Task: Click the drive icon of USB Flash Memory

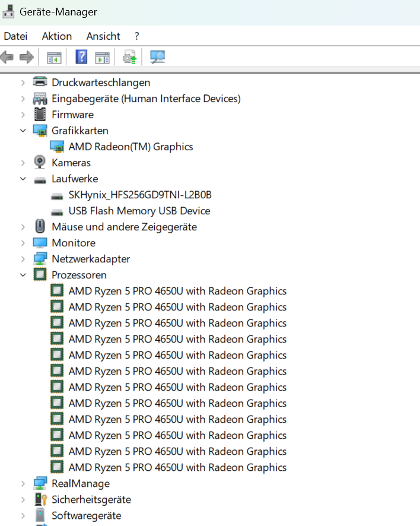Action: (x=57, y=213)
